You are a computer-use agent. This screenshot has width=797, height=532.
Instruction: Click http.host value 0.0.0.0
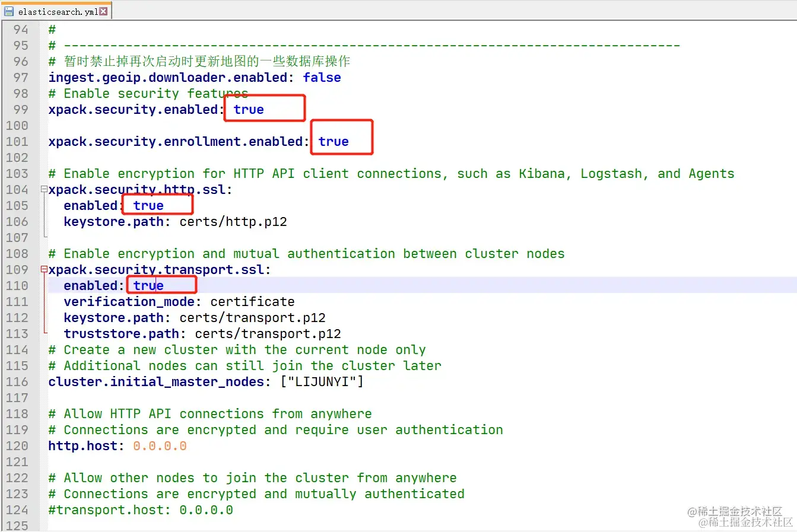(x=160, y=446)
